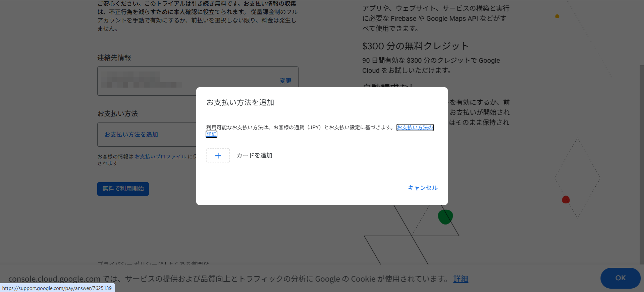The image size is (644, 292).
Task: Click the plus icon to add a card
Action: (218, 156)
